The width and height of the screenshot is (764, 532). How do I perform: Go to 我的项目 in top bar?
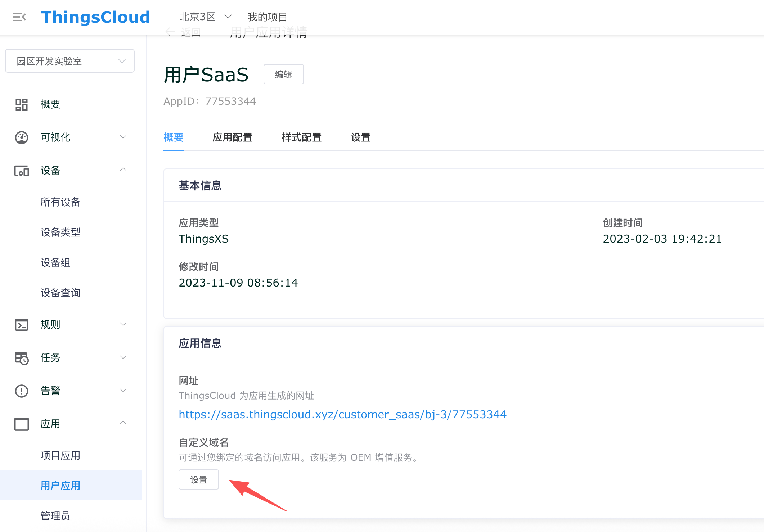(x=267, y=17)
